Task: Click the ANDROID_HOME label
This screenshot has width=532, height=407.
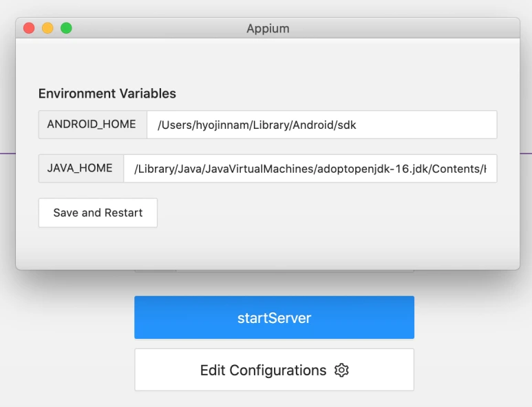Action: (92, 124)
